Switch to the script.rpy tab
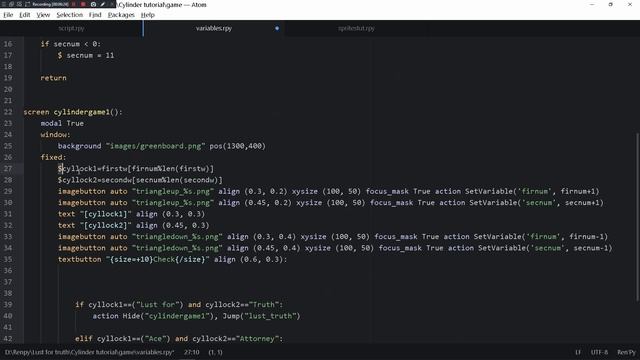 tap(71, 28)
